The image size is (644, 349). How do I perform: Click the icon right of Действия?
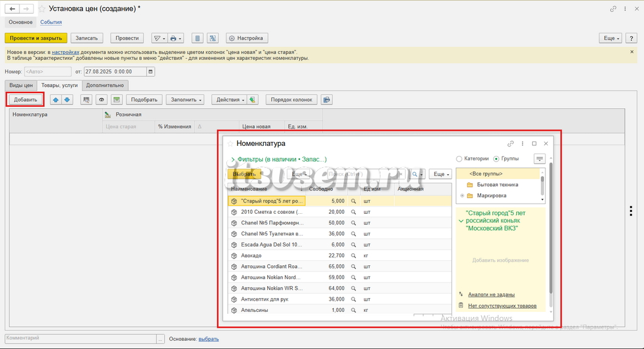pos(253,100)
